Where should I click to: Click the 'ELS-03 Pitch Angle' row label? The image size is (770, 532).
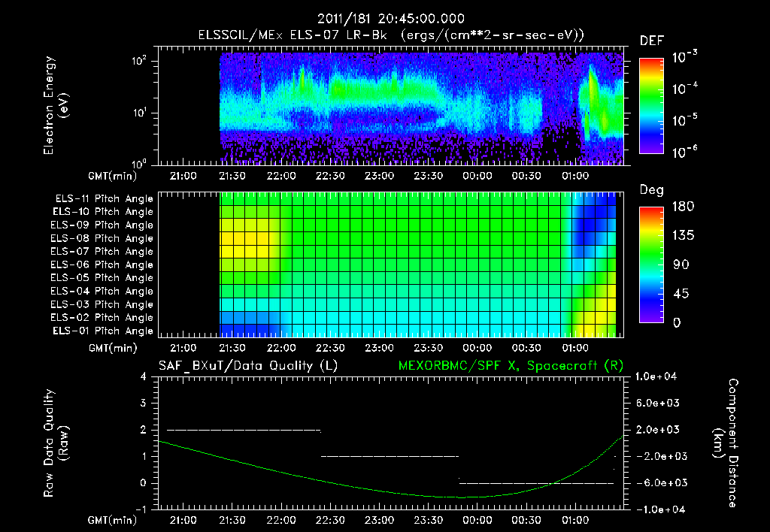tap(102, 304)
